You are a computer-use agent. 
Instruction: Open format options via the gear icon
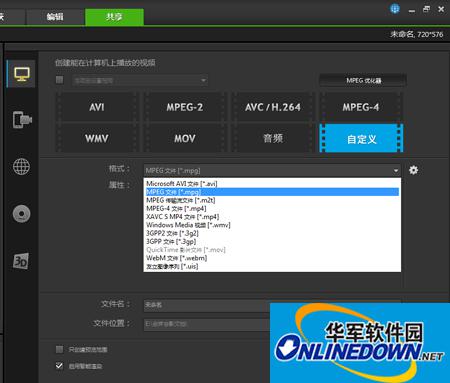coord(413,170)
